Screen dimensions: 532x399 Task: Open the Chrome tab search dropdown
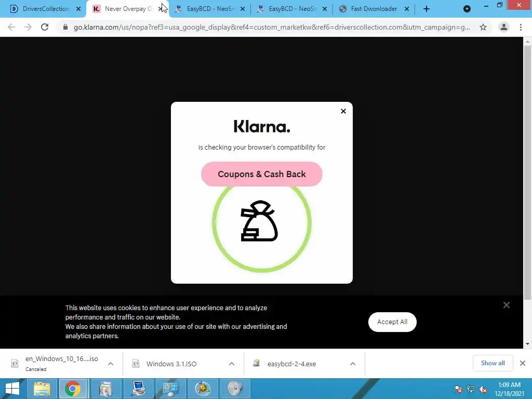coord(467,9)
